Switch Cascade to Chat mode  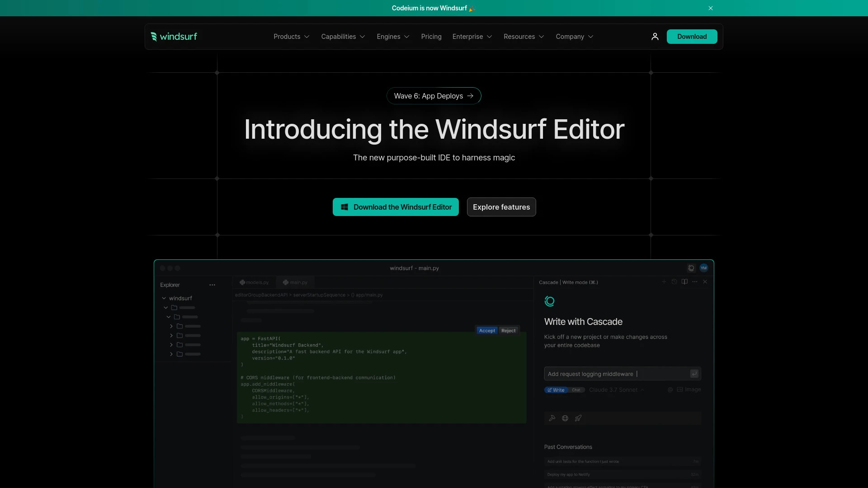pos(576,390)
